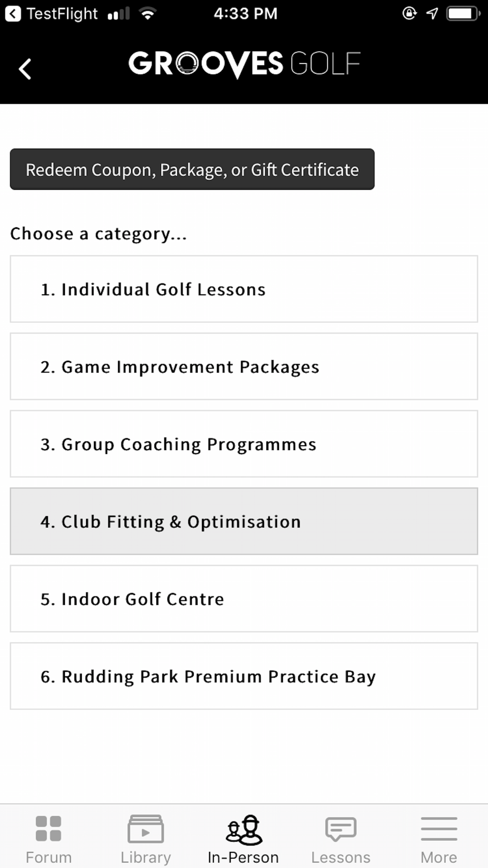488x868 pixels.
Task: Open Group Coaching Programmes category
Action: click(x=244, y=444)
